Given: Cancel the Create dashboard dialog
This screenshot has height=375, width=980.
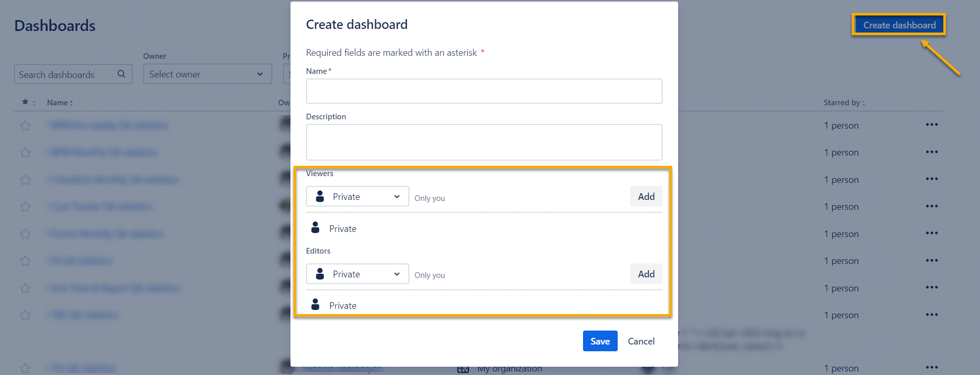Looking at the screenshot, I should [641, 341].
